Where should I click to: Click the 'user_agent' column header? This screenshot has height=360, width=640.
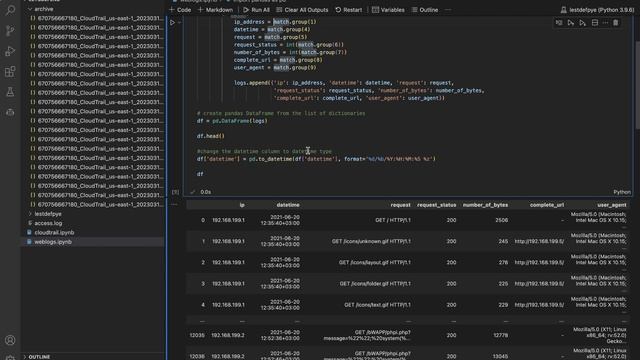click(x=611, y=205)
